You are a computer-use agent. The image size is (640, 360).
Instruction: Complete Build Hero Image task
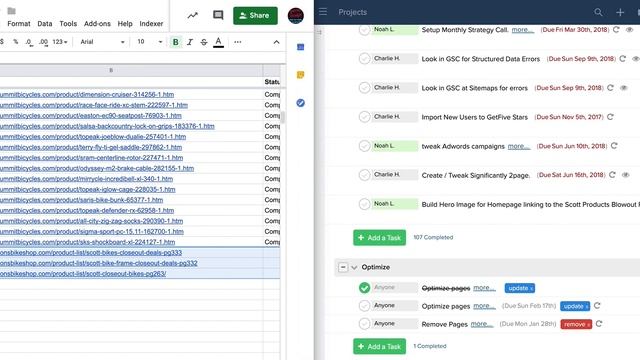pos(364,204)
